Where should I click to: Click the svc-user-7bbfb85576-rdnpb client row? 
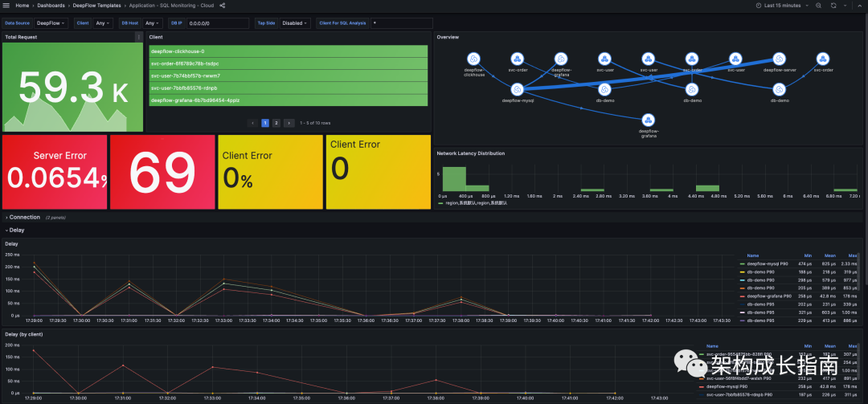289,88
